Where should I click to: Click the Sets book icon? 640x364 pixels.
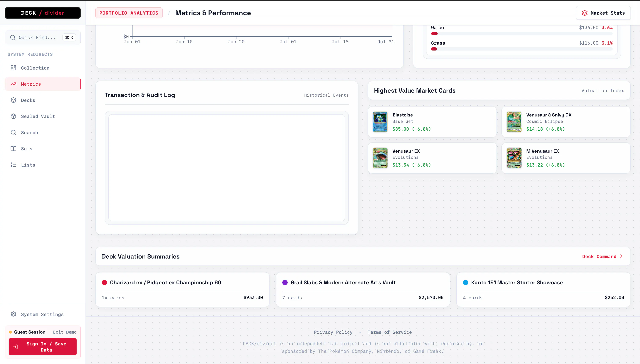[x=13, y=149]
